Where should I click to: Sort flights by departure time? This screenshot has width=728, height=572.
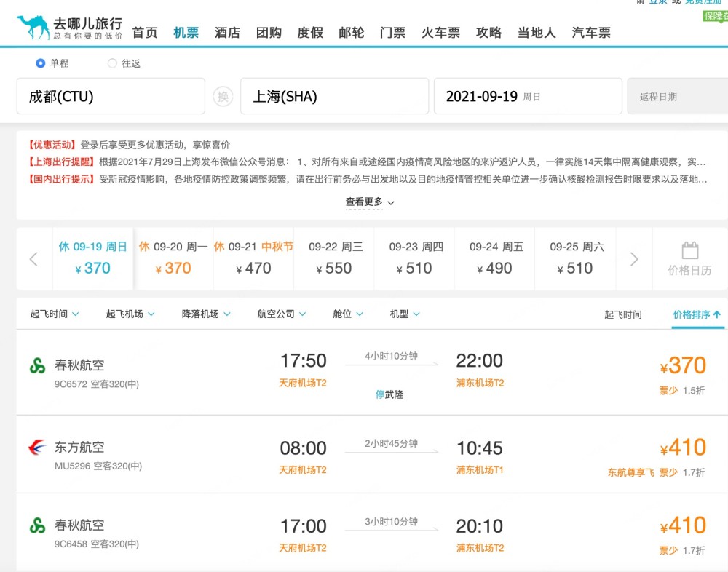tap(622, 315)
